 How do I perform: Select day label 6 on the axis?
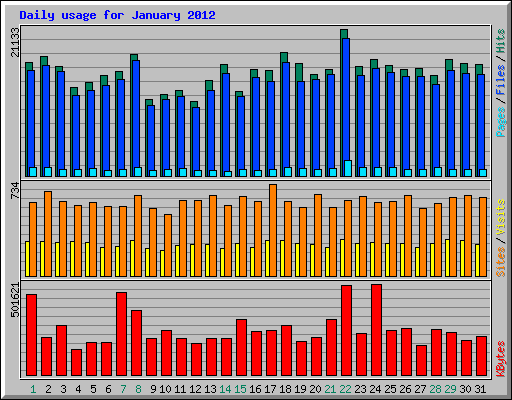click(108, 389)
